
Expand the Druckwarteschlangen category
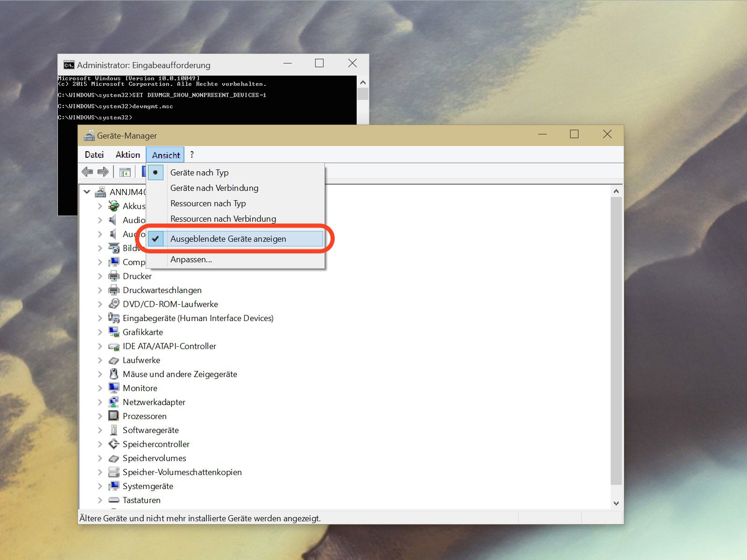(99, 290)
